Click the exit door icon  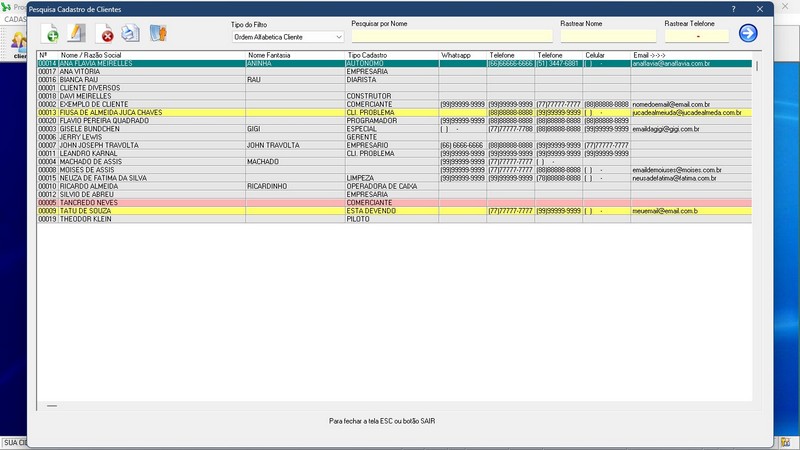[x=158, y=33]
